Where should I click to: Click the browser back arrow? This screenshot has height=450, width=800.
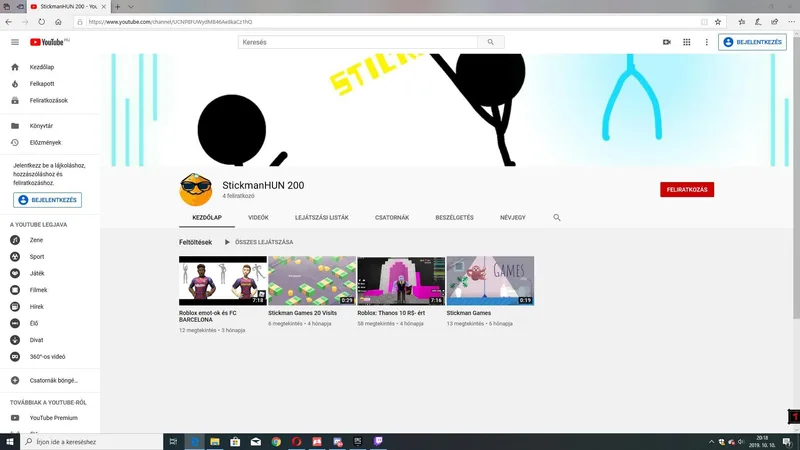tap(9, 22)
